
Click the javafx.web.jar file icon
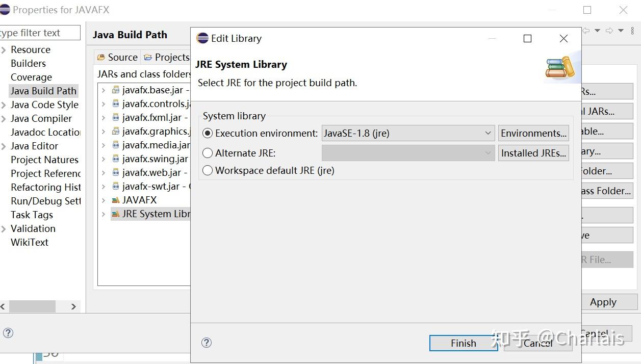(116, 173)
